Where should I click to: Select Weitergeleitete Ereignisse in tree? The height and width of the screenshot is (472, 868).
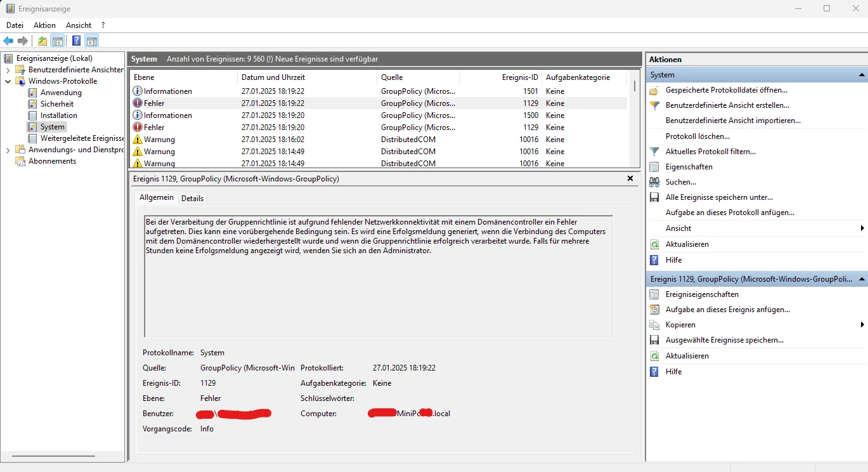[82, 138]
